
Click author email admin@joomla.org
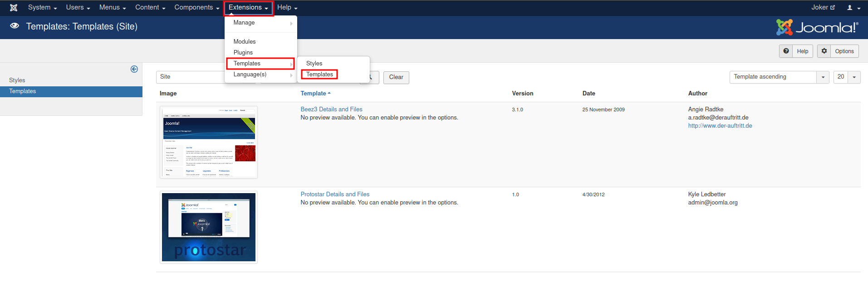point(712,203)
